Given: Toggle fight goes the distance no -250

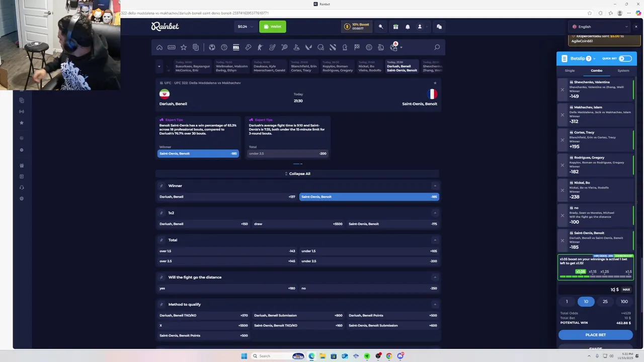Looking at the screenshot, I should click(369, 288).
